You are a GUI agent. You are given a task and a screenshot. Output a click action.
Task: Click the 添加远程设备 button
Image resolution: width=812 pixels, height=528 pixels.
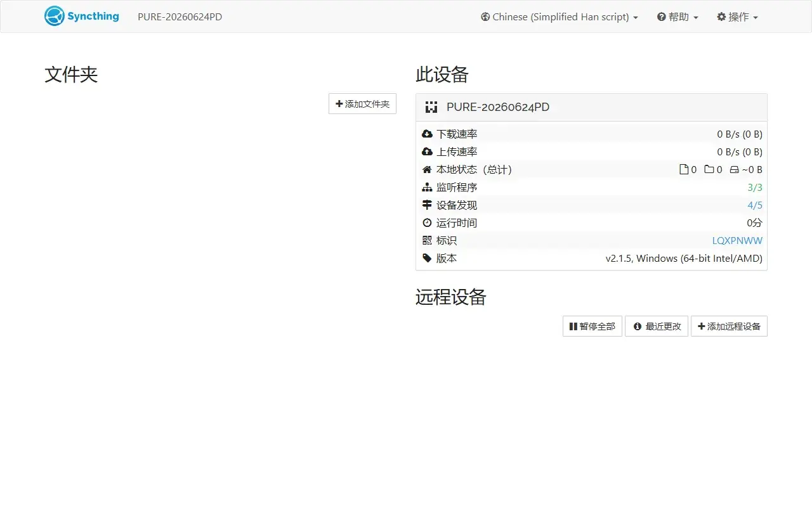click(729, 326)
